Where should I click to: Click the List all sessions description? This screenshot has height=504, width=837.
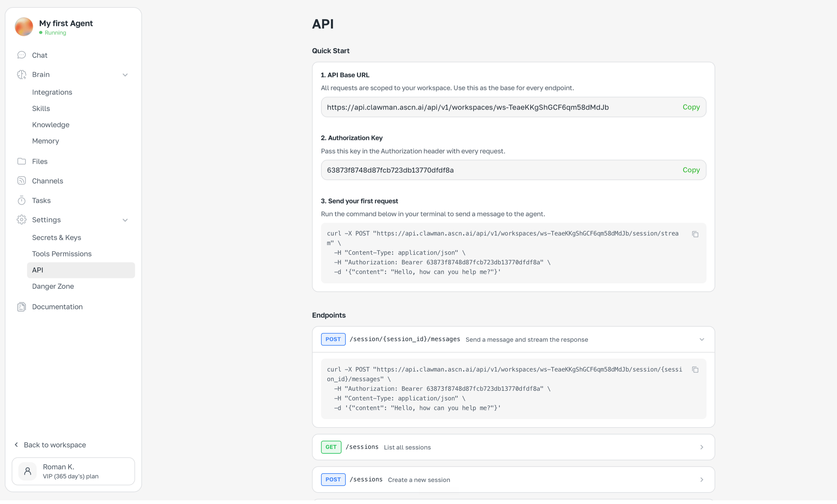(407, 447)
